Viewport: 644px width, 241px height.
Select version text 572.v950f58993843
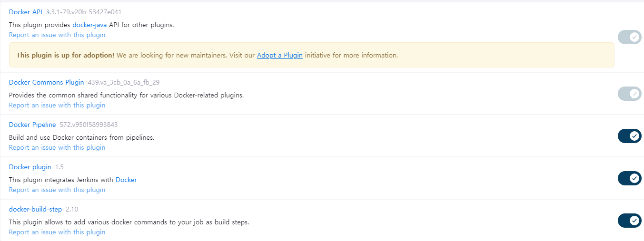point(89,125)
